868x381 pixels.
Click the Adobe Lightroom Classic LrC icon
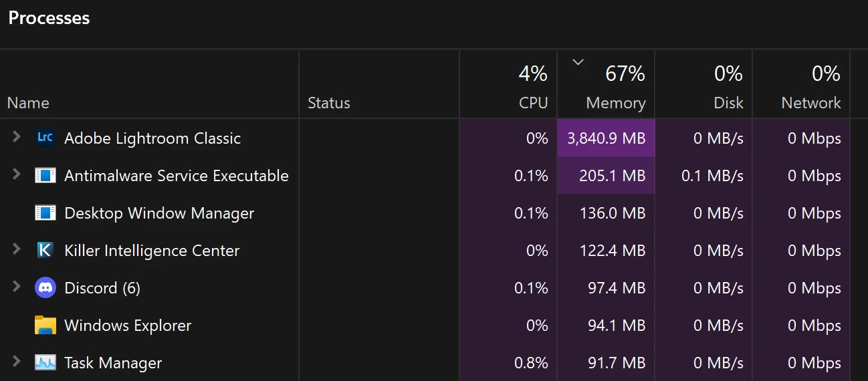pyautogui.click(x=45, y=138)
